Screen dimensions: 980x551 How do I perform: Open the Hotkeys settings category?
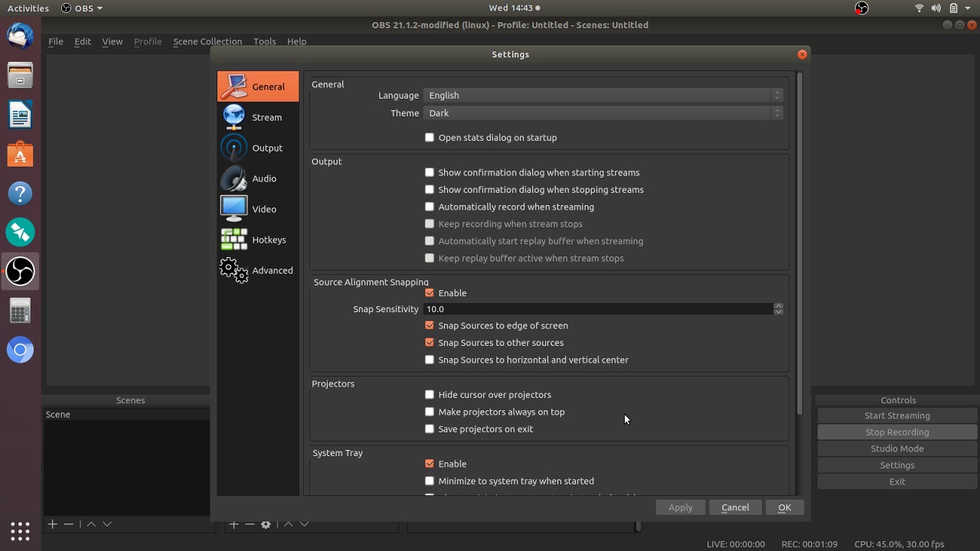[x=258, y=240]
